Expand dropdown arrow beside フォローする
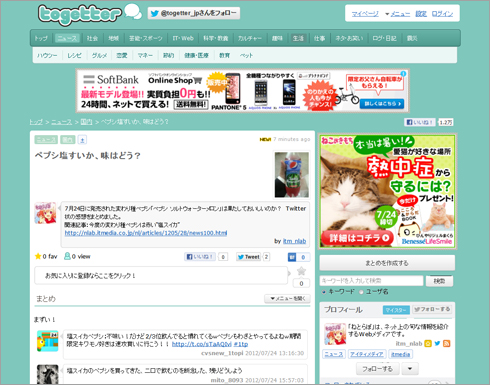The height and width of the screenshot is (385, 490). coord(410,369)
